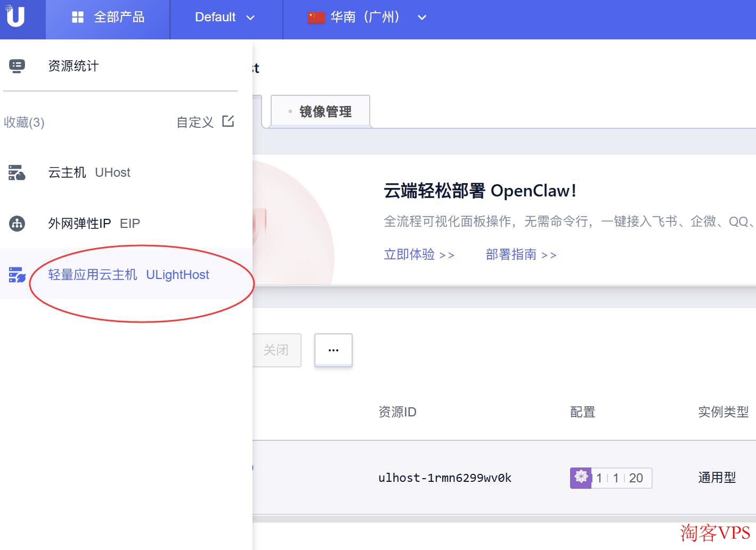
Task: Open 资源统计 in the sidebar
Action: (x=74, y=66)
